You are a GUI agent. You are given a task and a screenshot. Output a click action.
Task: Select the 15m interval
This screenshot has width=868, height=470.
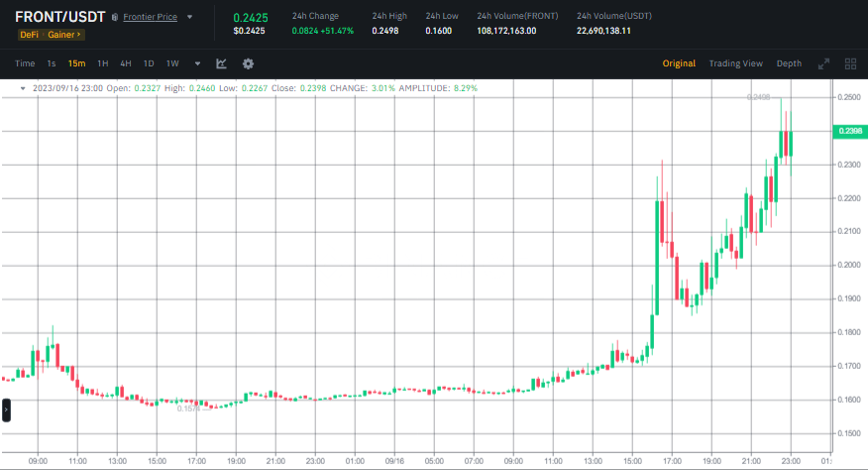coord(76,63)
